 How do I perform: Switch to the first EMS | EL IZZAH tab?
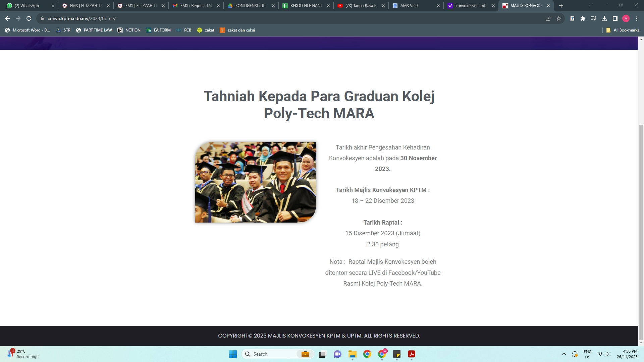pyautogui.click(x=86, y=6)
